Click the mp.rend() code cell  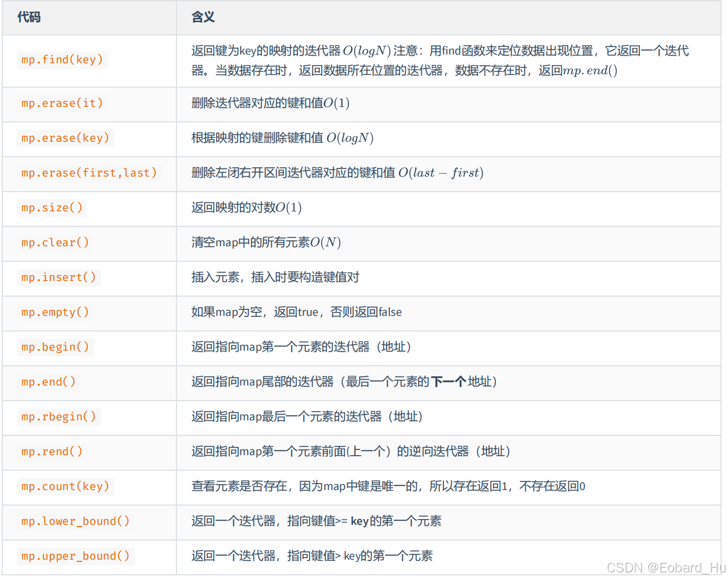click(52, 452)
